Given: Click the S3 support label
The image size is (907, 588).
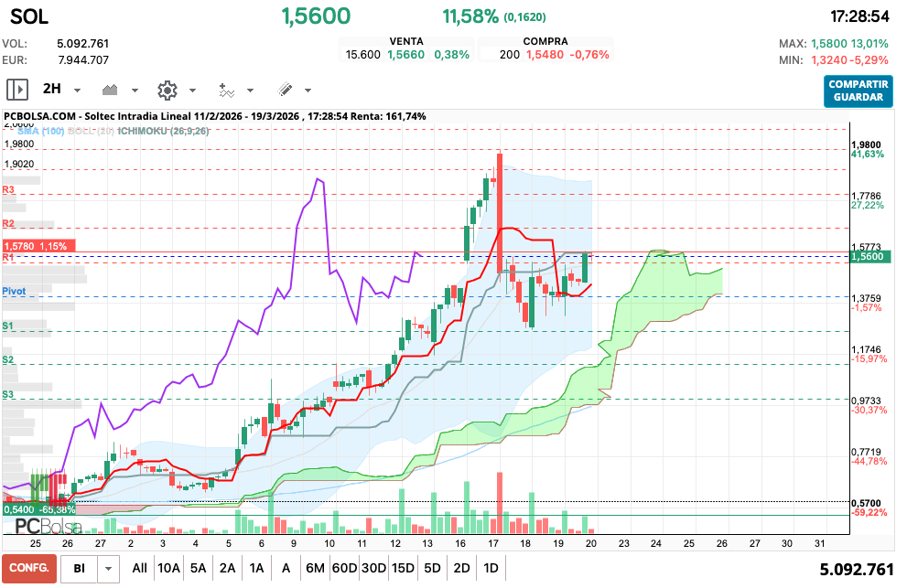Looking at the screenshot, I should (7, 395).
